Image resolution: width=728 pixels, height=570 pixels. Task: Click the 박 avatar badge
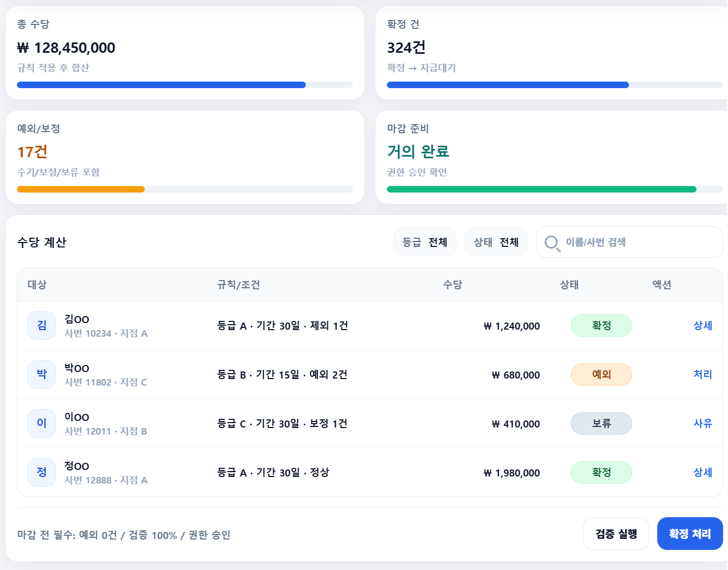tap(42, 374)
